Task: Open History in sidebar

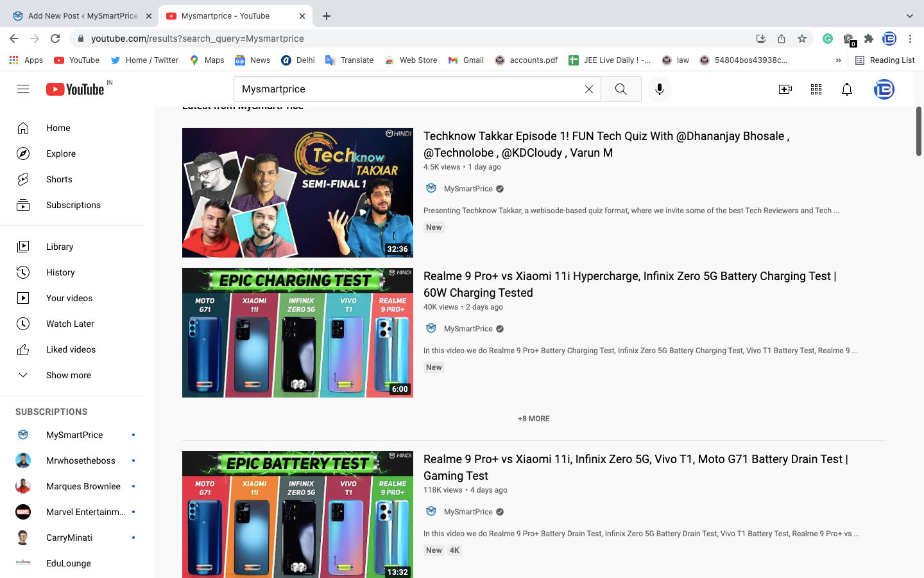Action: (72, 272)
